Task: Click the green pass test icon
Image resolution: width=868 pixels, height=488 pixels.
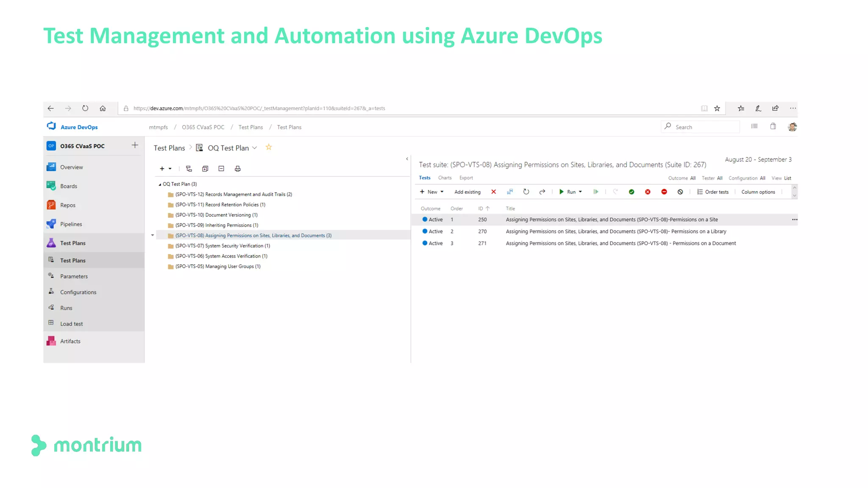Action: pyautogui.click(x=632, y=192)
